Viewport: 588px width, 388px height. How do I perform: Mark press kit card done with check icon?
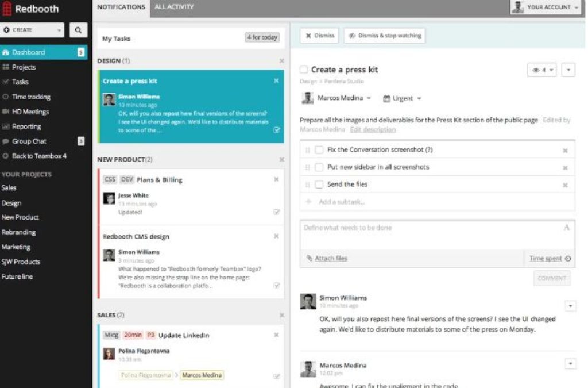coord(277,130)
